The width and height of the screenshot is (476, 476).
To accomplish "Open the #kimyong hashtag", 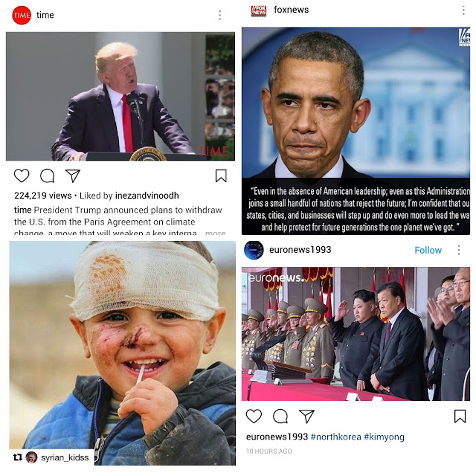I will pos(384,437).
